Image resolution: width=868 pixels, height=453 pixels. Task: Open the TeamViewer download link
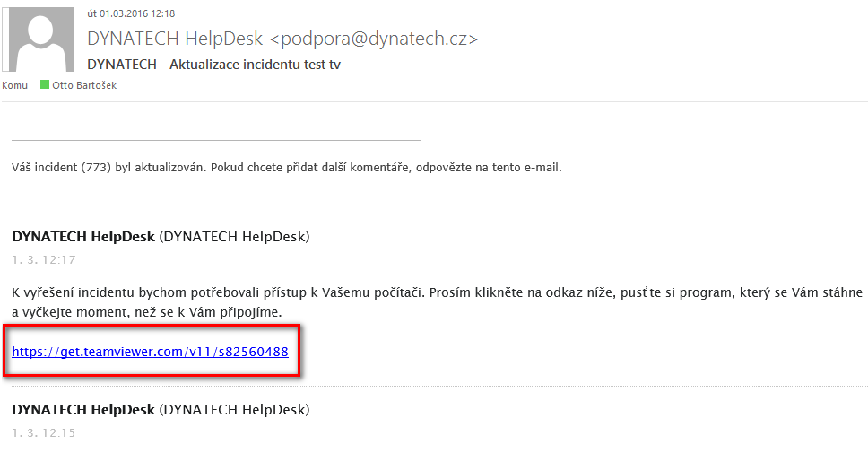[150, 352]
